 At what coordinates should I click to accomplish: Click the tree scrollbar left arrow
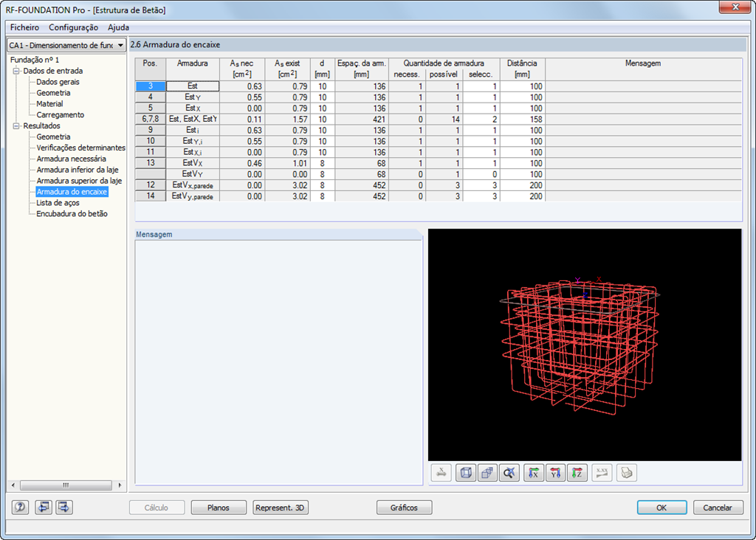pos(13,485)
